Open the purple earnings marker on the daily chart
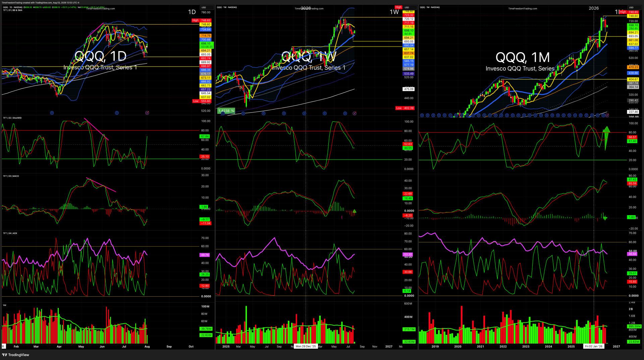 click(147, 113)
